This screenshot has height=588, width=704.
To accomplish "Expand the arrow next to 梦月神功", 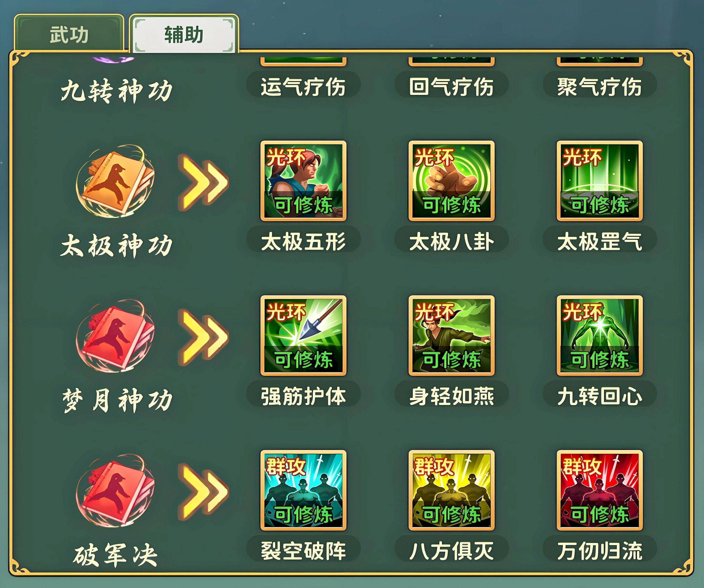I will pyautogui.click(x=203, y=337).
